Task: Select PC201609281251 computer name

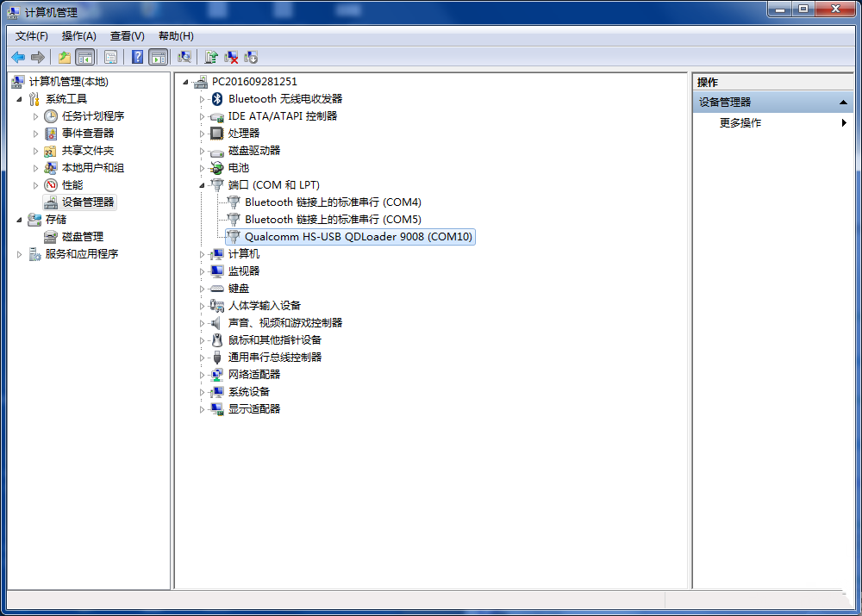Action: [254, 81]
